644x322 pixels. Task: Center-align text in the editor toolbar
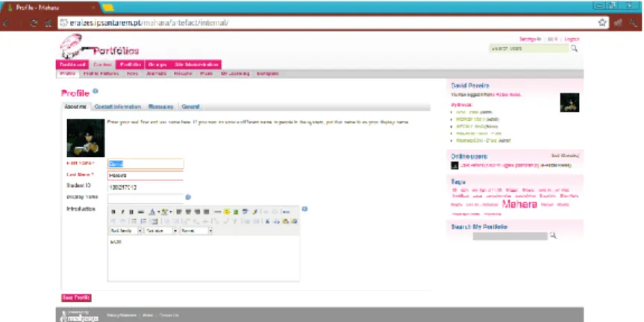pyautogui.click(x=188, y=211)
